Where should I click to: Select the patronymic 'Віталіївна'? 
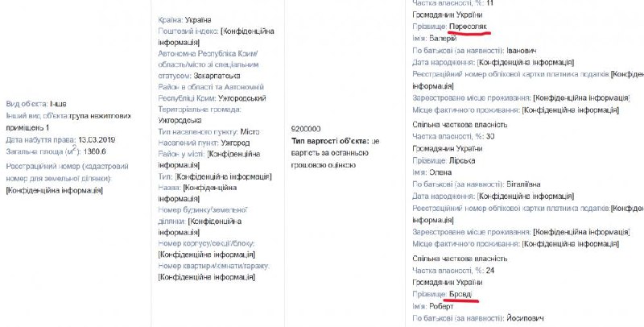523,184
